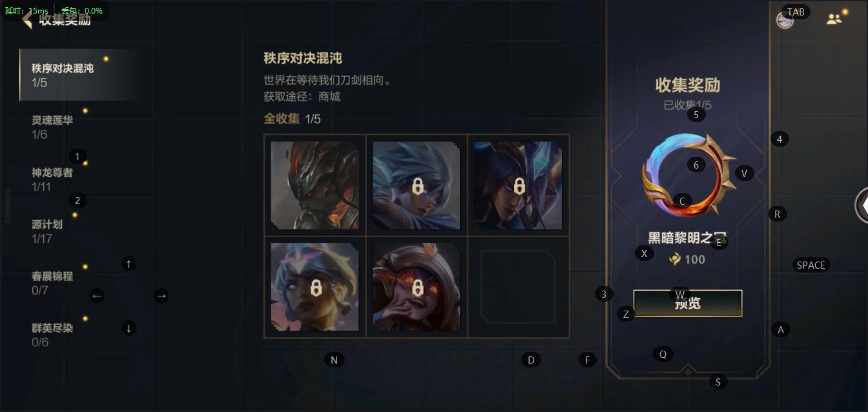The height and width of the screenshot is (412, 868).
Task: Click the currency icon beside 100
Action: 675,259
